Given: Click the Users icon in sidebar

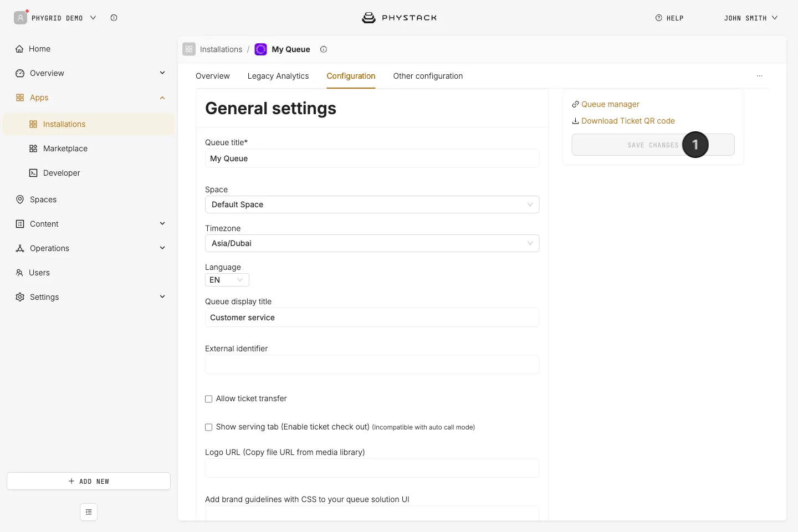Looking at the screenshot, I should pyautogui.click(x=19, y=273).
